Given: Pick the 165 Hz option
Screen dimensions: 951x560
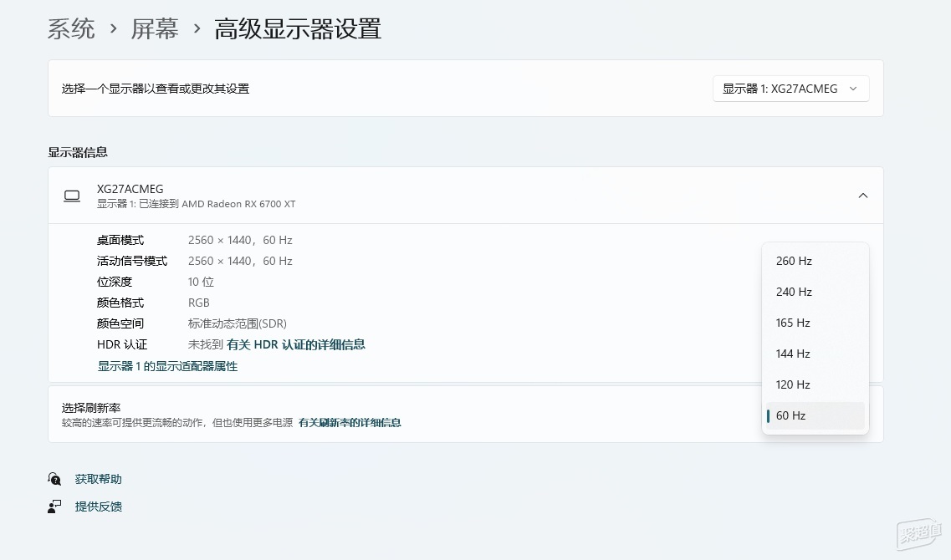Looking at the screenshot, I should (793, 323).
